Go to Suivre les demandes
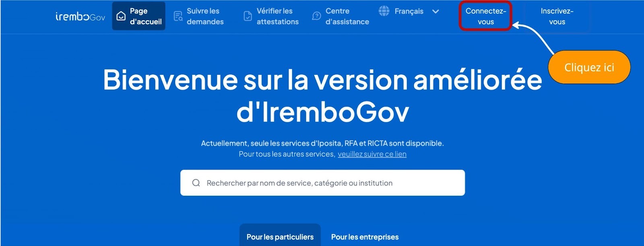The image size is (644, 246). tap(199, 16)
